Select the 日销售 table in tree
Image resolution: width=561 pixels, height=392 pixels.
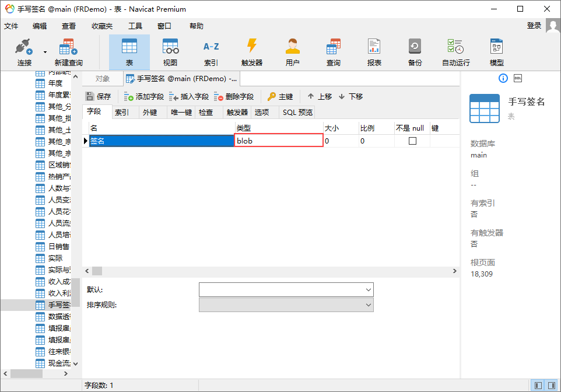pyautogui.click(x=52, y=247)
